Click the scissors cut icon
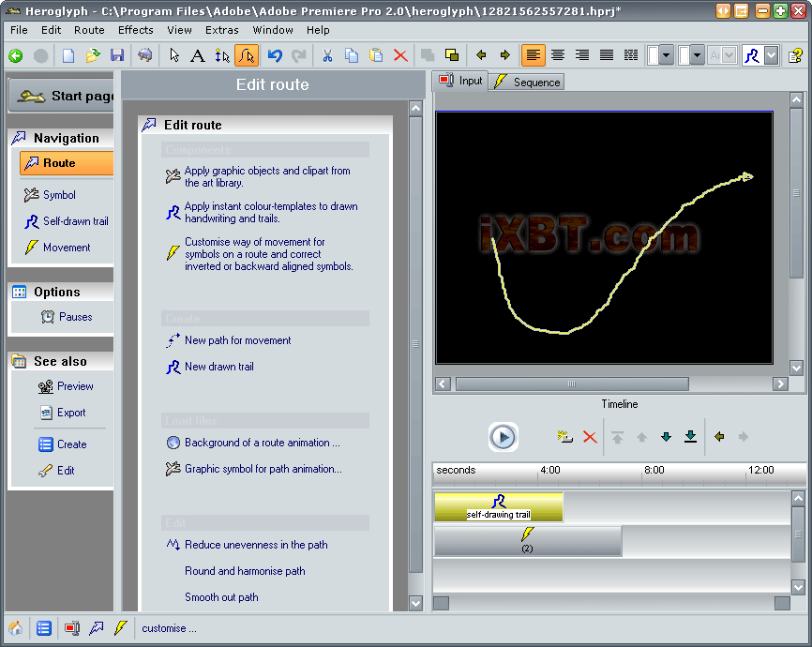812x647 pixels. tap(327, 55)
